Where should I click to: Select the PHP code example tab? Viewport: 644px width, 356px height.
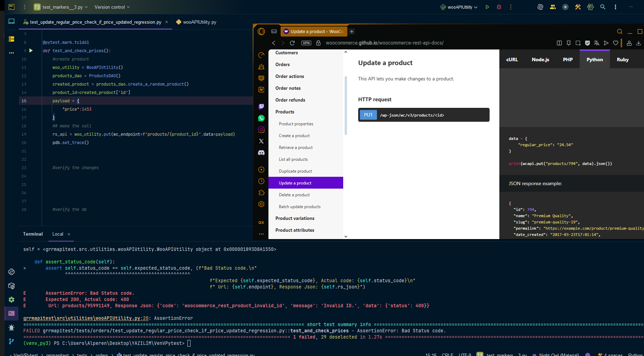[568, 60]
